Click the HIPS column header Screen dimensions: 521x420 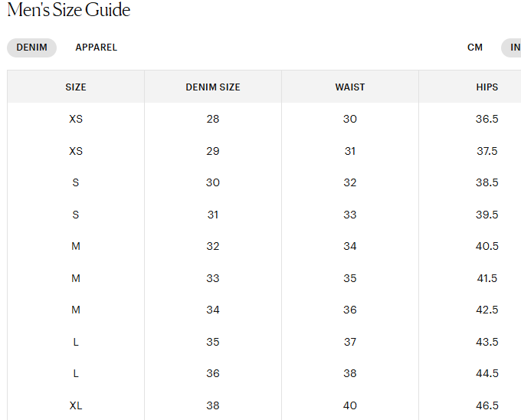(x=487, y=87)
